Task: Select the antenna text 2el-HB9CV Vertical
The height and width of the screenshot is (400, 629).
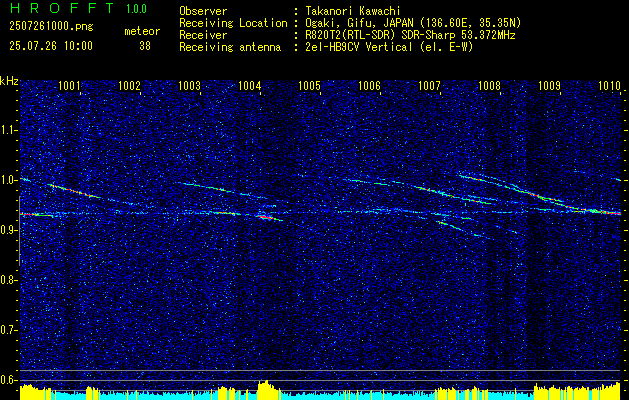Action: pos(358,47)
